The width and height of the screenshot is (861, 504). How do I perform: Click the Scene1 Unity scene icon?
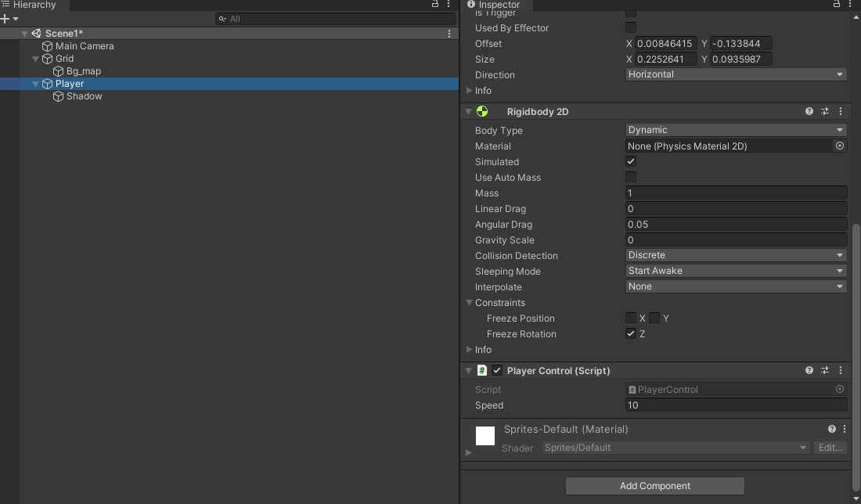pyautogui.click(x=36, y=34)
